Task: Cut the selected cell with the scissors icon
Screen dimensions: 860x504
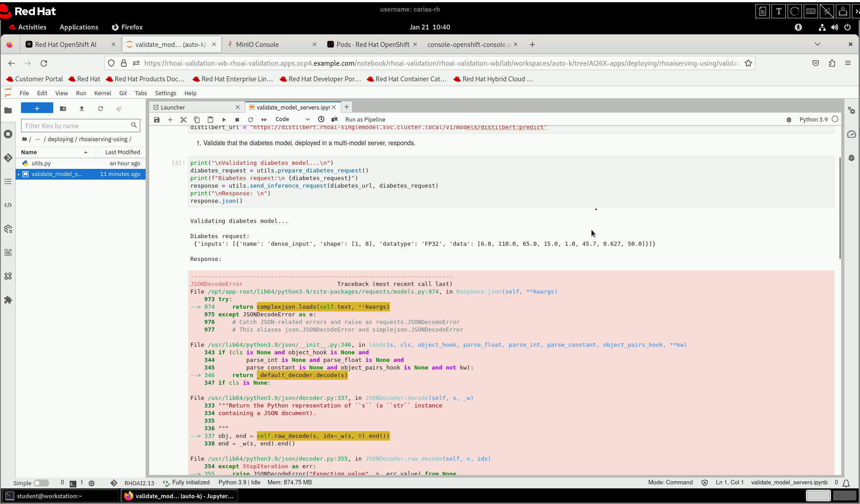Action: 183,120
